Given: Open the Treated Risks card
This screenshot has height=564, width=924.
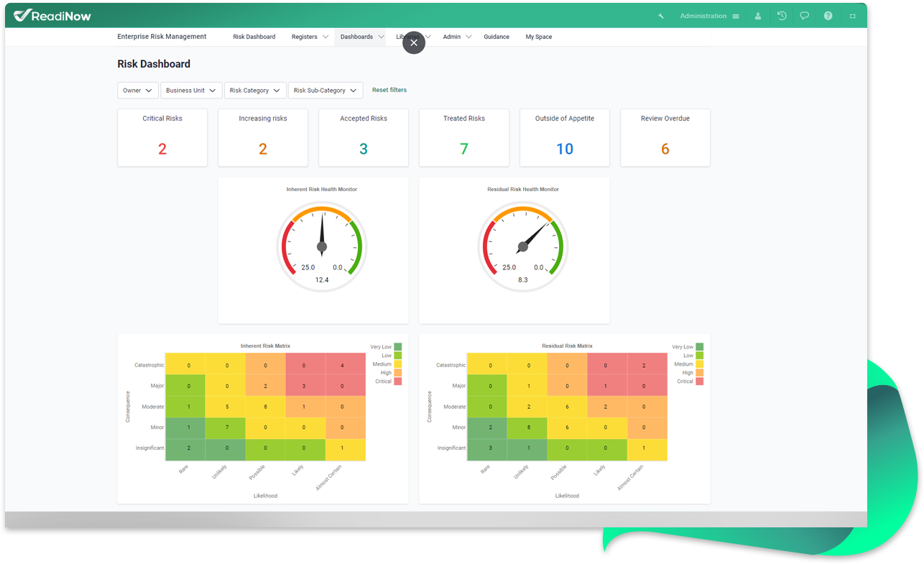Looking at the screenshot, I should (464, 138).
